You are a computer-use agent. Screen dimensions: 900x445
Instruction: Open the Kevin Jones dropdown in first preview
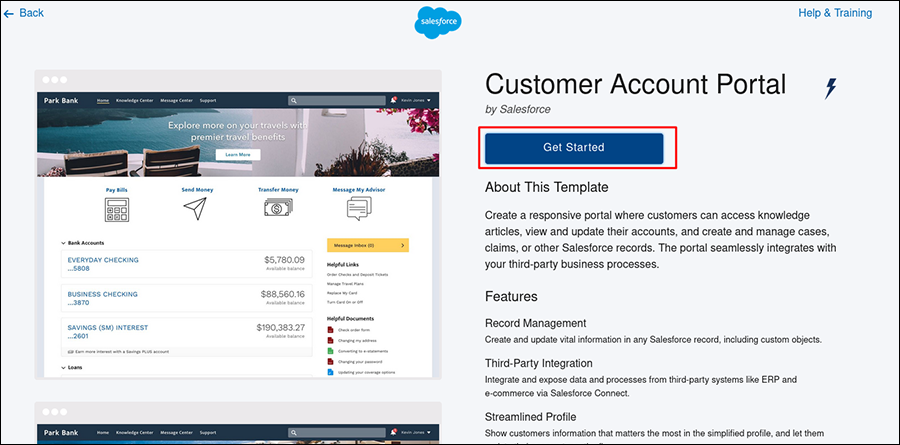coord(416,100)
